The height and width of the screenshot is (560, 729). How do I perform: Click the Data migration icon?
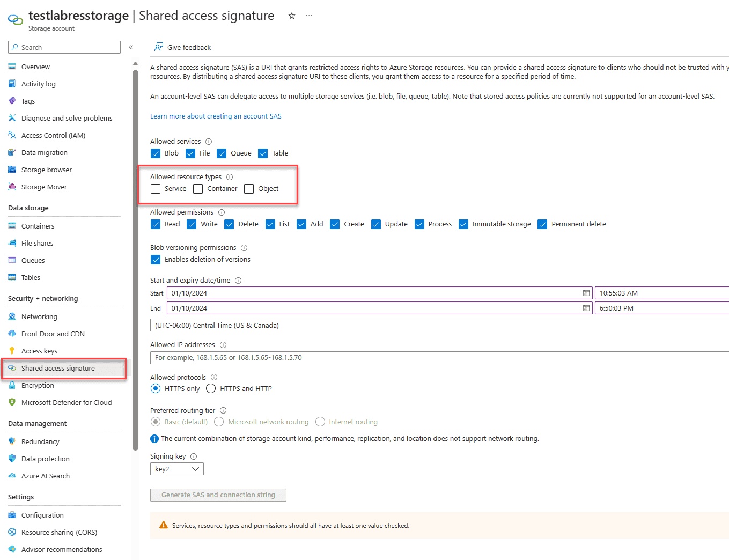(x=12, y=152)
